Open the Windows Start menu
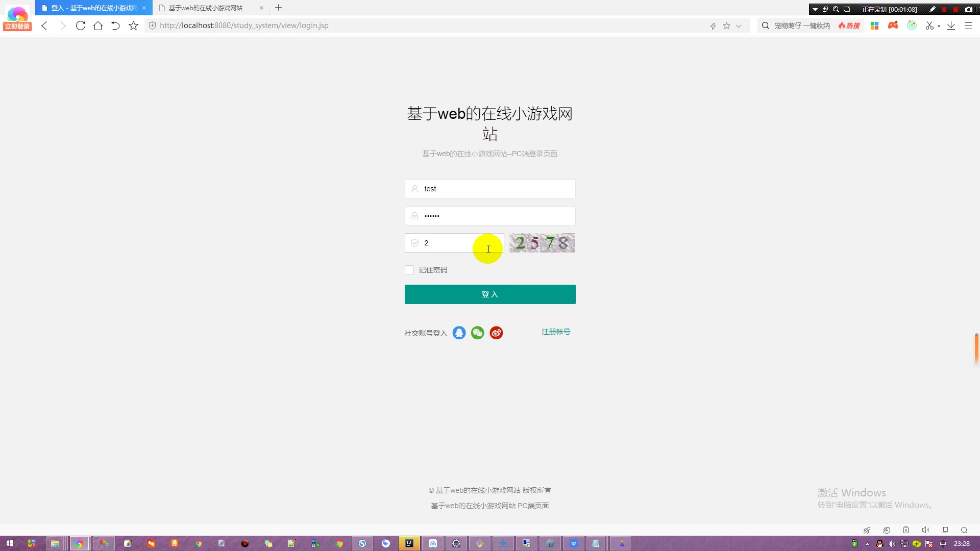 tap(10, 543)
